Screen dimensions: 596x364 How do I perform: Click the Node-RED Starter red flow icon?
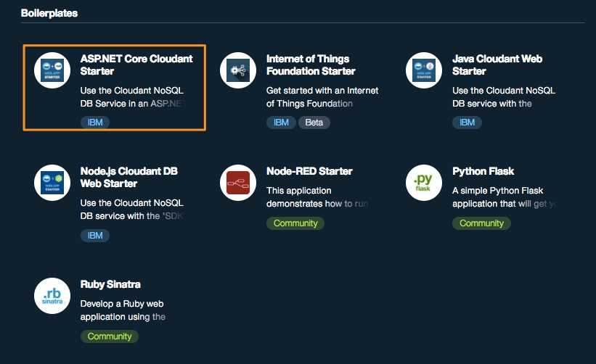click(238, 183)
